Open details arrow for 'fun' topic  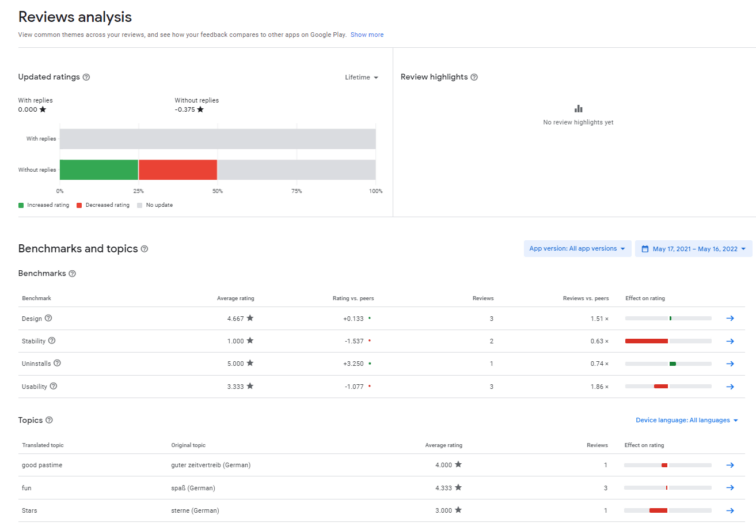[x=730, y=488]
